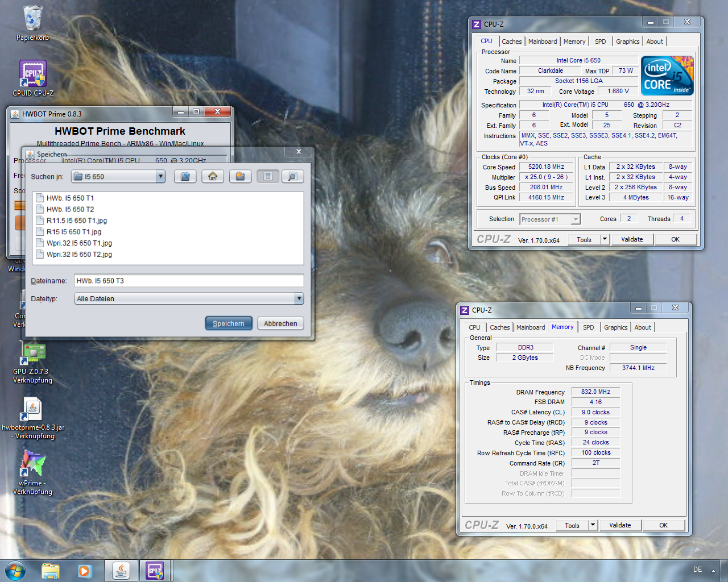Switch to About tab in upper CPU-Z
The image size is (728, 582).
pos(655,41)
